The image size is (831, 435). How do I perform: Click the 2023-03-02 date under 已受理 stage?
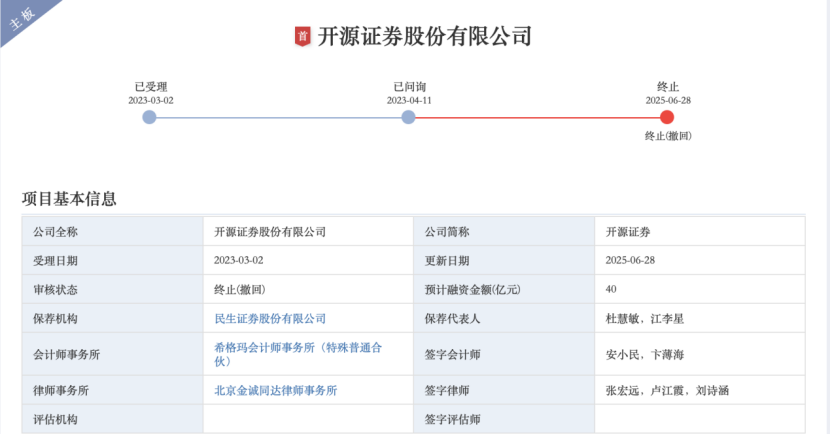[151, 100]
